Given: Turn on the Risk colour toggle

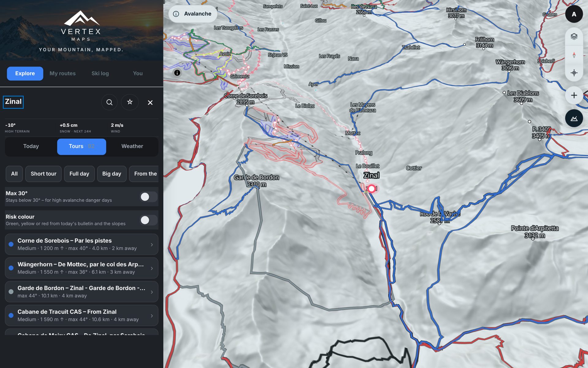Looking at the screenshot, I should tap(149, 220).
